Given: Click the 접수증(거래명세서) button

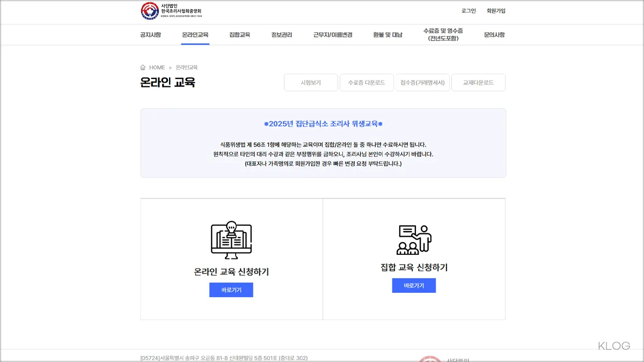Looking at the screenshot, I should pyautogui.click(x=422, y=82).
